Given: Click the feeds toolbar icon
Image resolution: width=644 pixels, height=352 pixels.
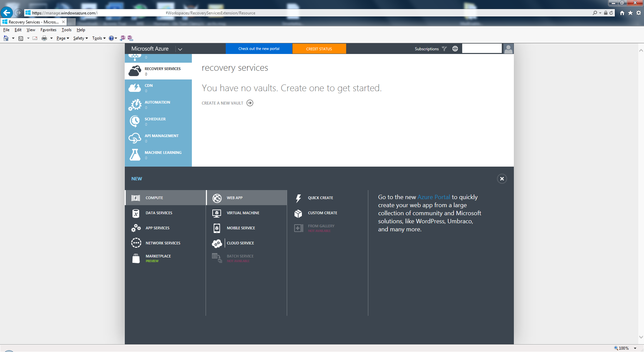Looking at the screenshot, I should [21, 38].
